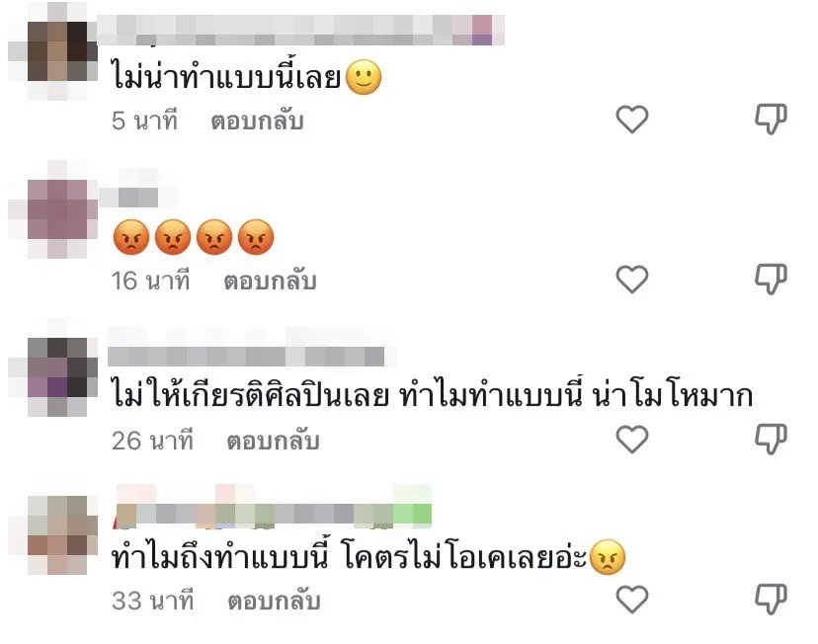Viewport: 818px width, 644px height.
Task: Dislike the angry emoji comment from 16 minutes ago
Action: click(771, 280)
